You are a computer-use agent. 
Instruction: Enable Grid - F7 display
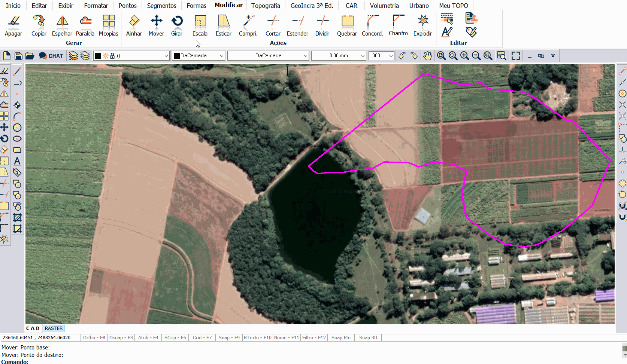(202, 338)
